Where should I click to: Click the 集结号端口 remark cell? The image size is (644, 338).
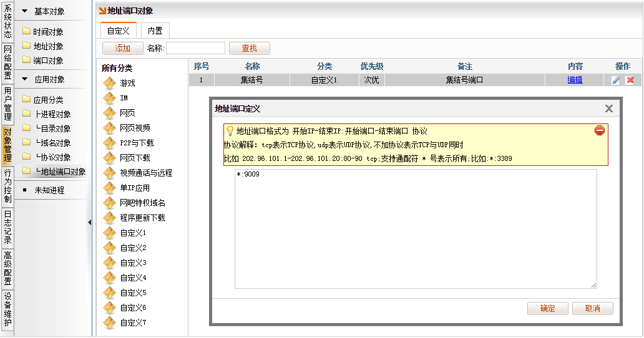(x=464, y=80)
